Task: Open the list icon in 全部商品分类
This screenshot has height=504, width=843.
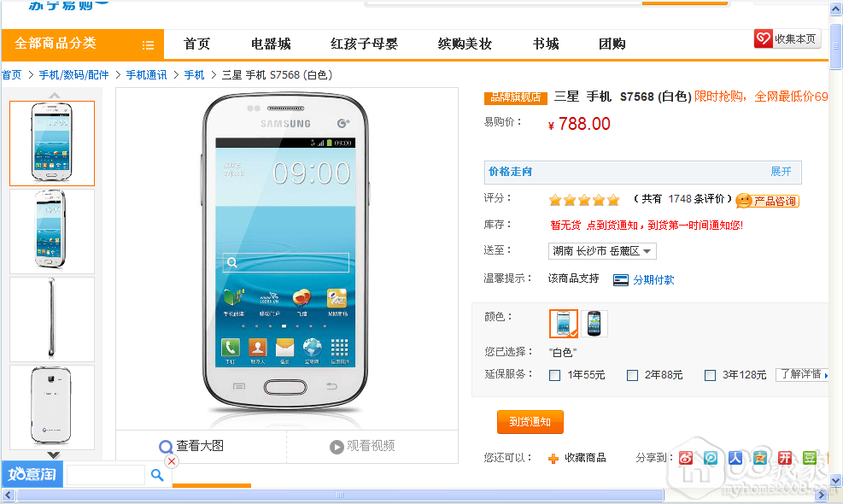Action: (148, 45)
